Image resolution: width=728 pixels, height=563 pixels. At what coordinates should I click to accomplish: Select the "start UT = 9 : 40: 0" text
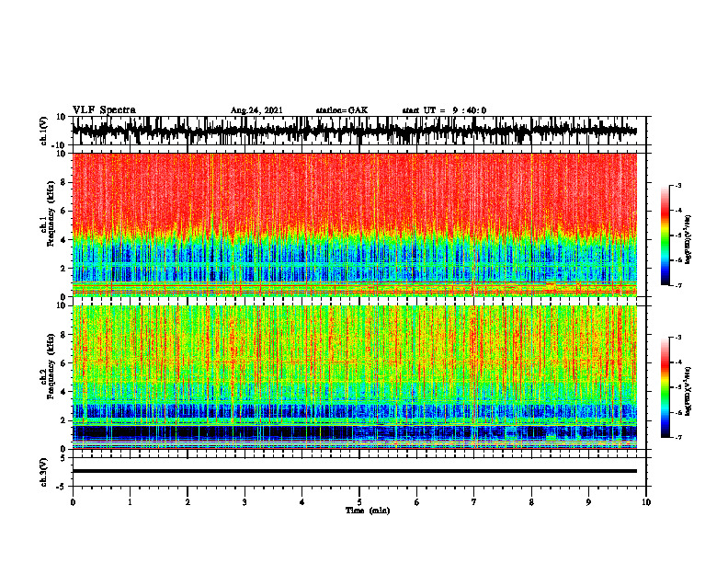tap(444, 110)
